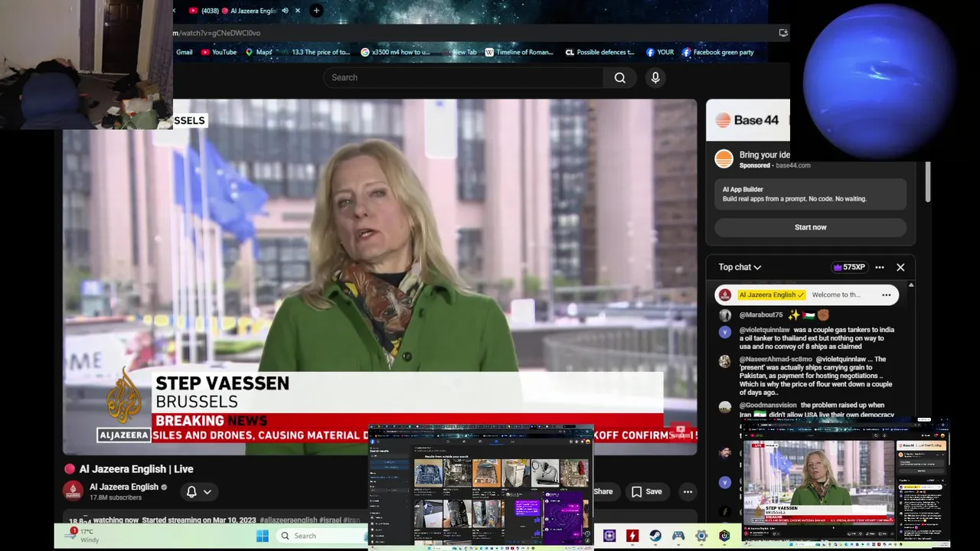Open the YouTube bookmark
Viewport: 980px width, 551px height.
[218, 52]
